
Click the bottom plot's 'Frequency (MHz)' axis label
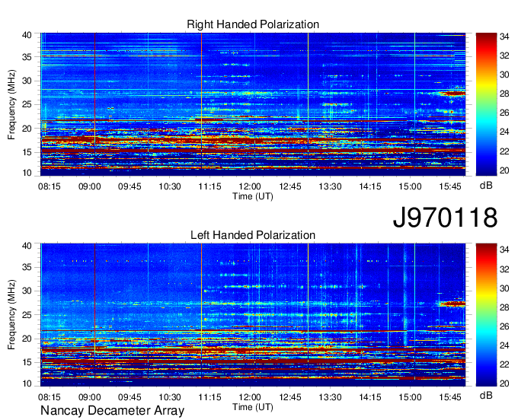coord(11,315)
